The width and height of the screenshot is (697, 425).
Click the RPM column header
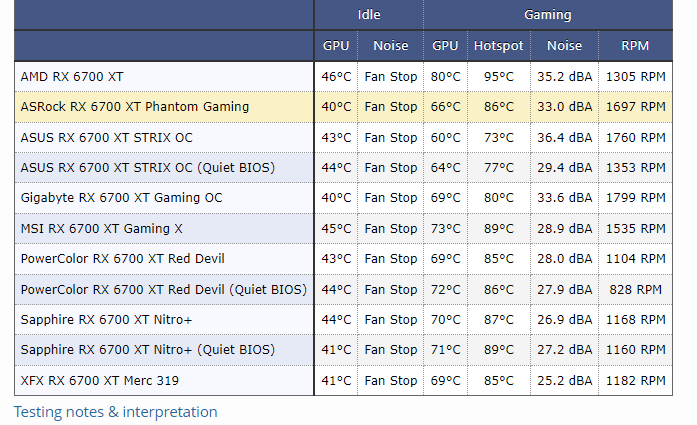pos(634,46)
